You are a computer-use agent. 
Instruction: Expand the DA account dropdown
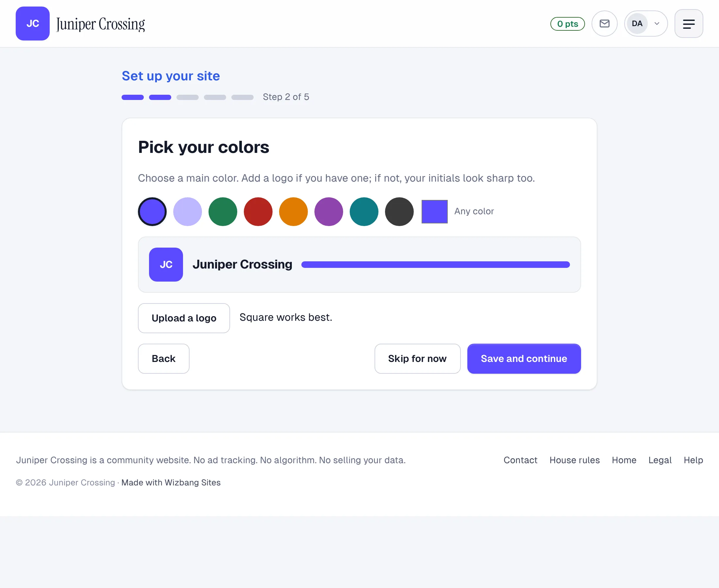coord(646,24)
